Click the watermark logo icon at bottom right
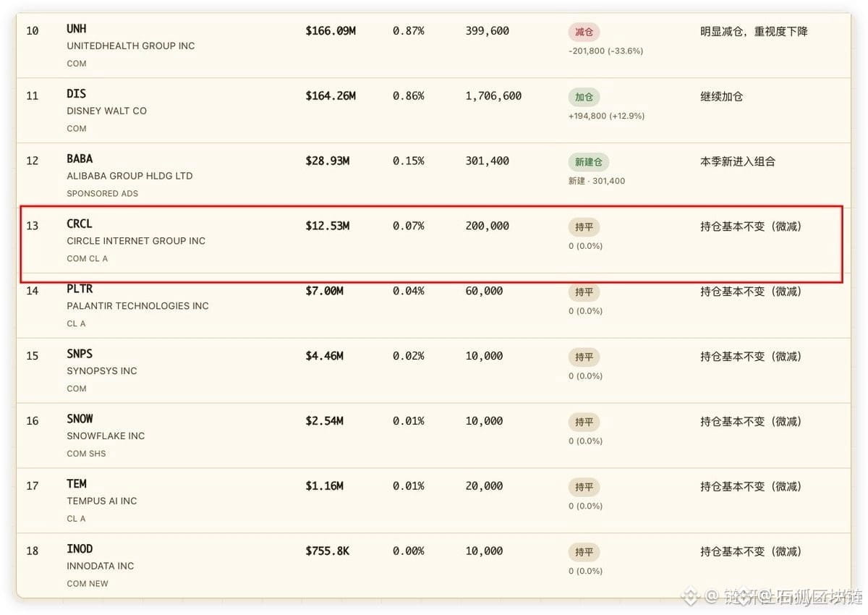Image resolution: width=868 pixels, height=615 pixels. pyautogui.click(x=691, y=596)
